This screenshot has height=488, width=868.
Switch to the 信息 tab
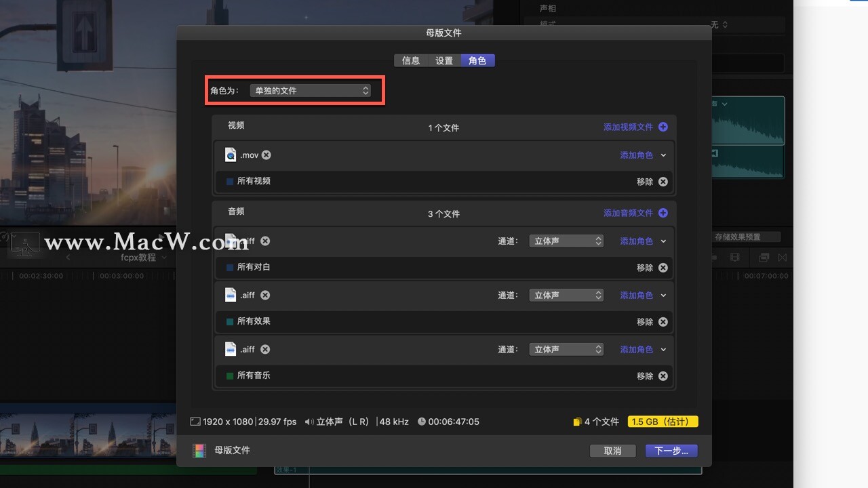coord(411,60)
